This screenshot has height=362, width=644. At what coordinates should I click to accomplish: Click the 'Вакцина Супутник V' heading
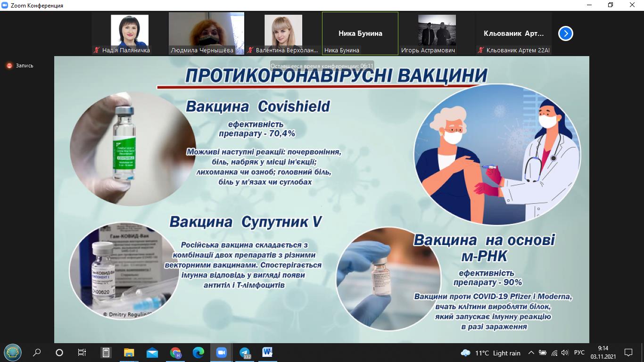(246, 222)
